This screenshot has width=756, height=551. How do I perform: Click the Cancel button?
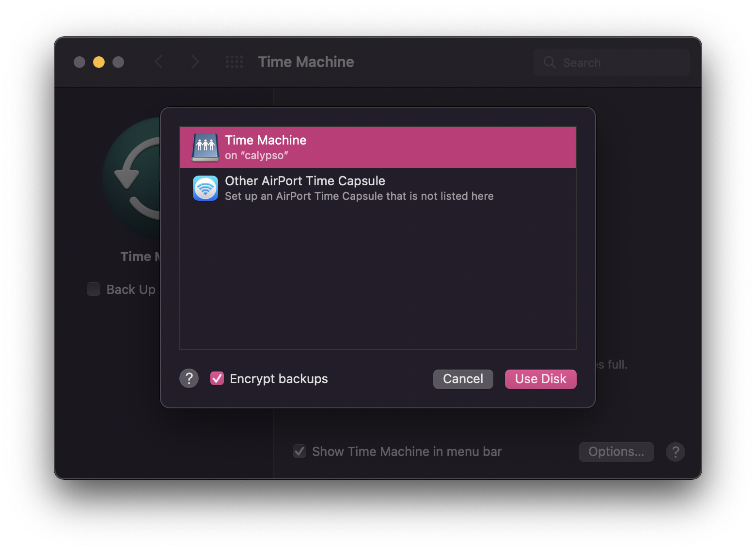[x=463, y=379]
